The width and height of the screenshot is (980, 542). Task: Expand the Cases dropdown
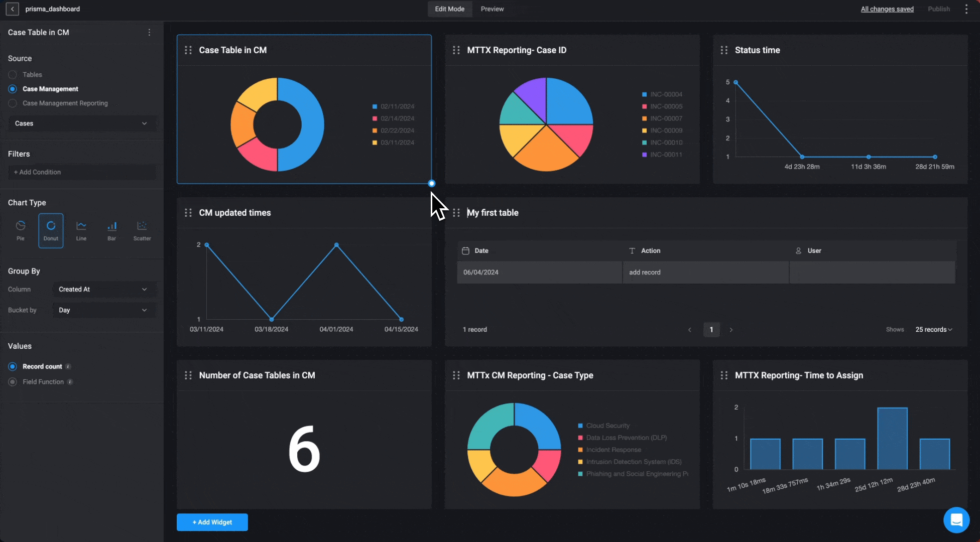coord(82,123)
